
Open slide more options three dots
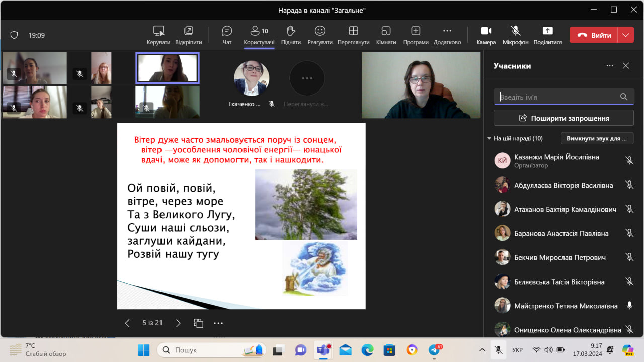(x=218, y=323)
